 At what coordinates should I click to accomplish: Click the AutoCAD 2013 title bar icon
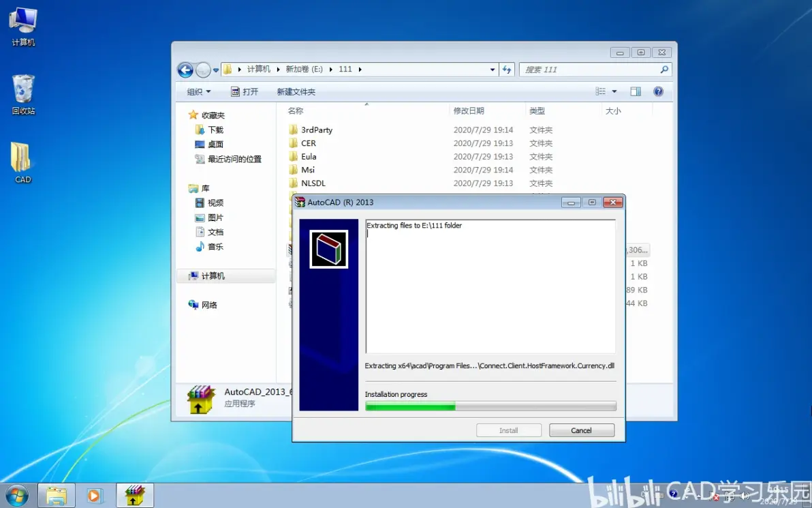click(300, 202)
